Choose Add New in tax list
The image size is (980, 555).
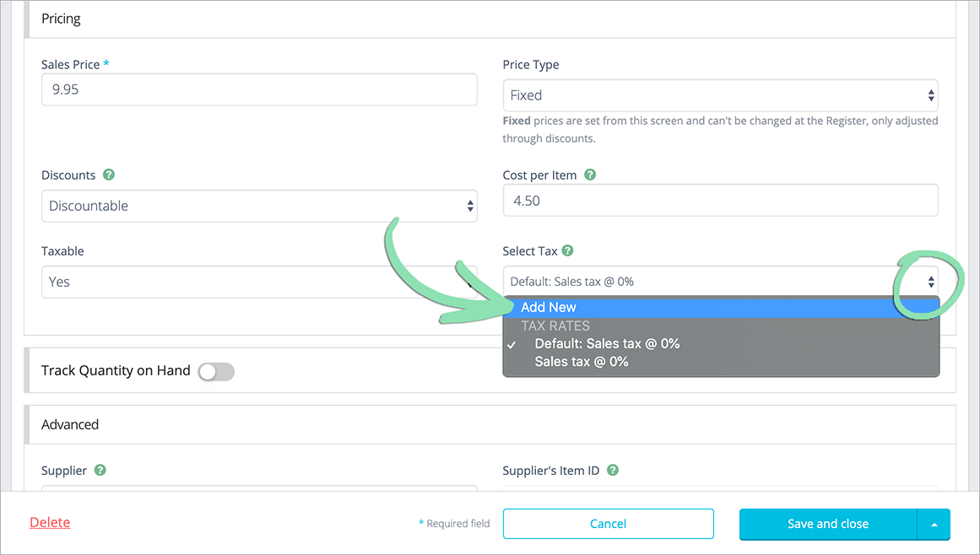(549, 308)
